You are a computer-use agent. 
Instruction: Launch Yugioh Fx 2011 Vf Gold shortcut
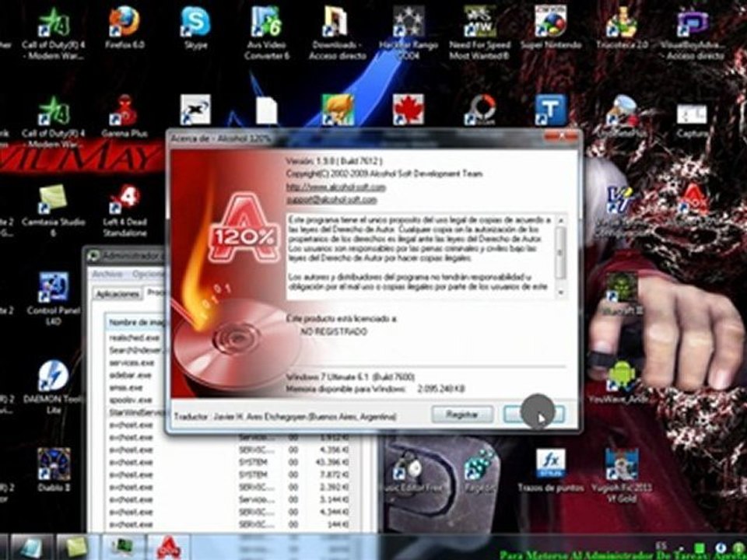click(x=622, y=475)
